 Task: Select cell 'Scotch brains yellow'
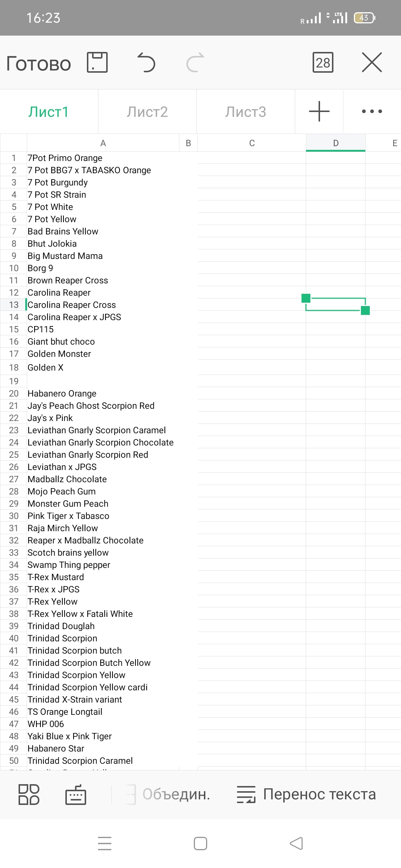pyautogui.click(x=103, y=553)
